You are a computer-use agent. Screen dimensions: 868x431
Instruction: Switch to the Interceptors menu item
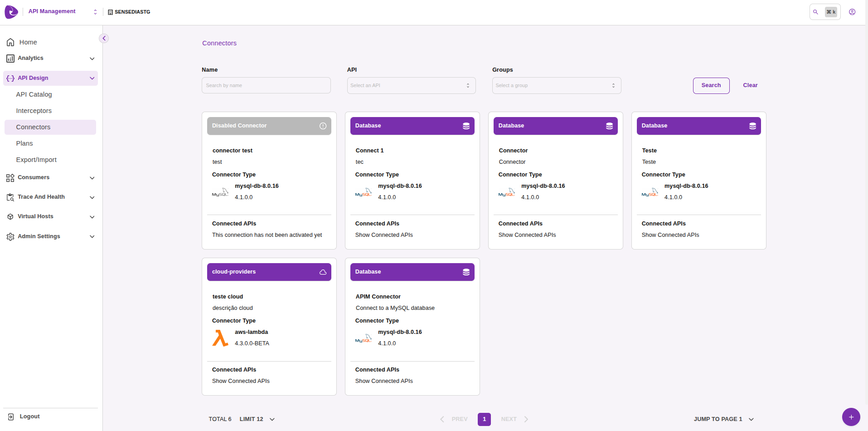pyautogui.click(x=34, y=111)
